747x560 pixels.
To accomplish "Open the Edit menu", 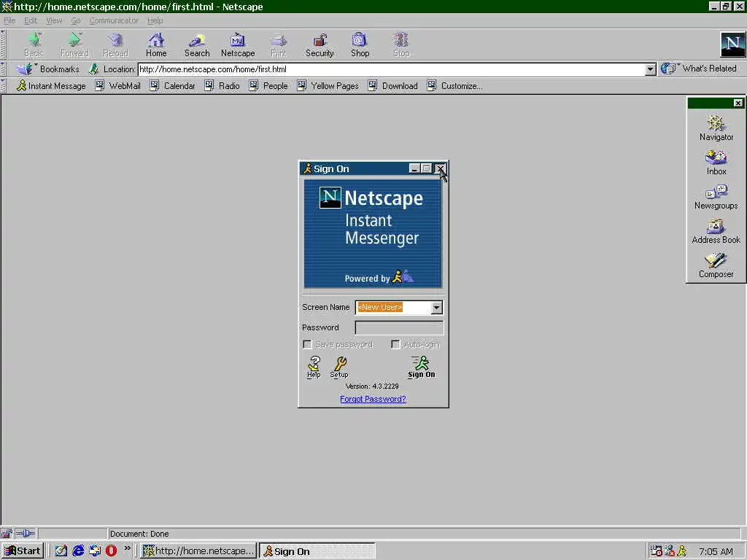I will [x=31, y=20].
